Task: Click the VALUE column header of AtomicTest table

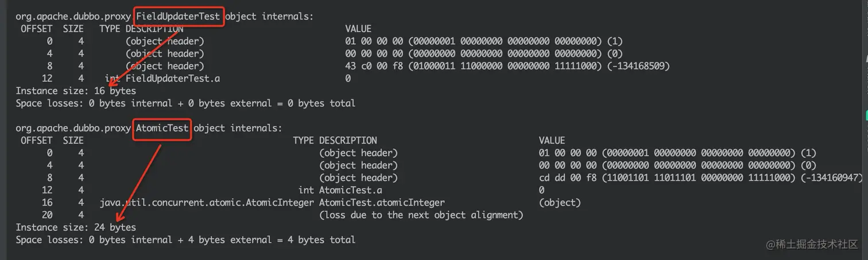Action: [552, 140]
